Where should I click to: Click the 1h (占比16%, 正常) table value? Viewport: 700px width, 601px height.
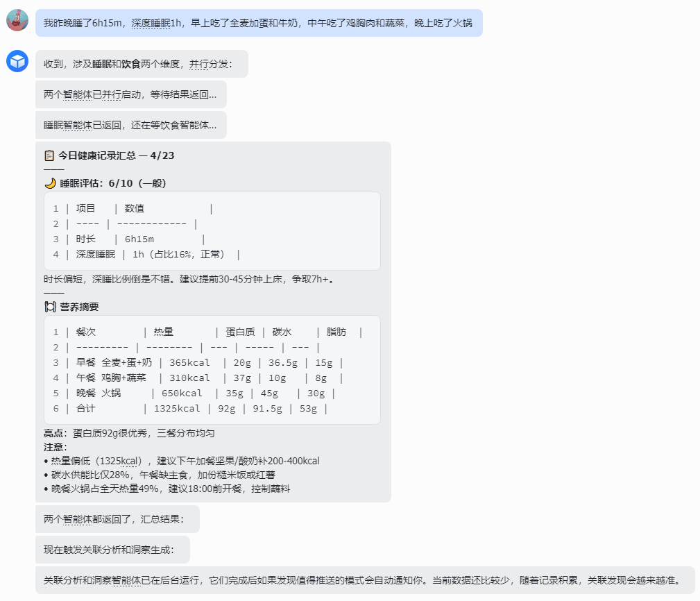178,255
